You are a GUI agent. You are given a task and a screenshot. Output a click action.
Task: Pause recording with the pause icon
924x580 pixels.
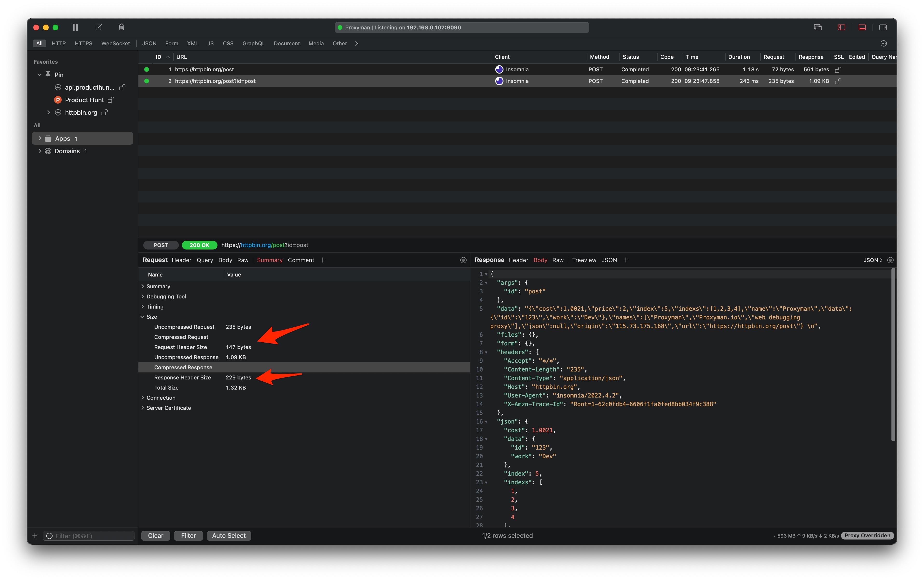coord(75,27)
